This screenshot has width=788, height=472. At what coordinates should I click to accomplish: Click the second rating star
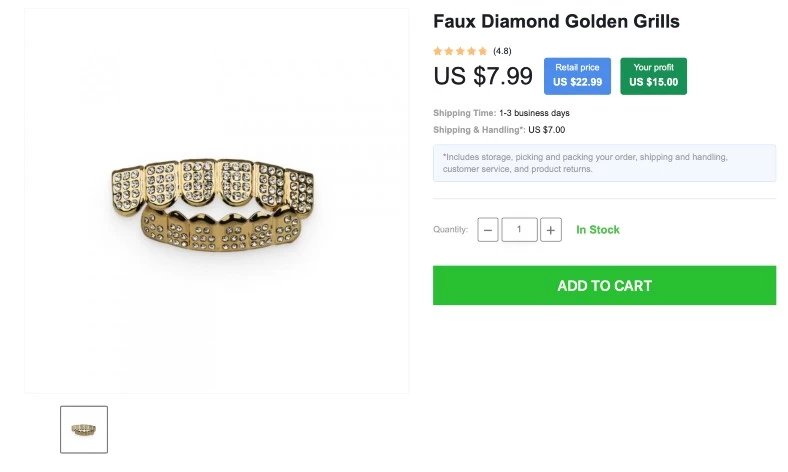click(x=449, y=51)
